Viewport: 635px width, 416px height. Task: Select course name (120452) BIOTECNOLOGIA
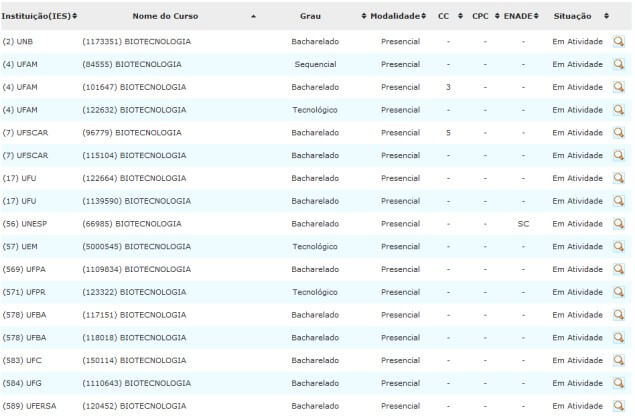point(134,406)
